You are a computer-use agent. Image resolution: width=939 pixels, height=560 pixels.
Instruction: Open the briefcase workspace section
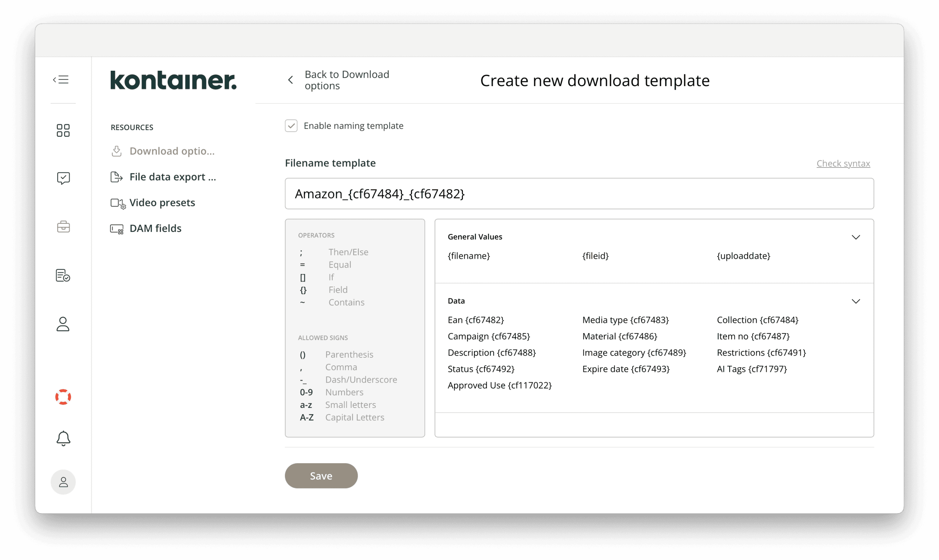(x=63, y=226)
